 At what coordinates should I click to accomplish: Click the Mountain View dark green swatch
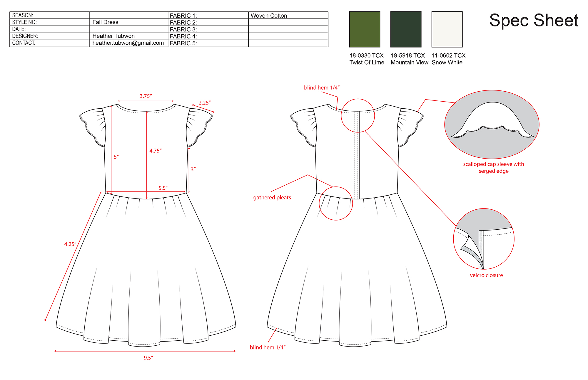point(406,29)
